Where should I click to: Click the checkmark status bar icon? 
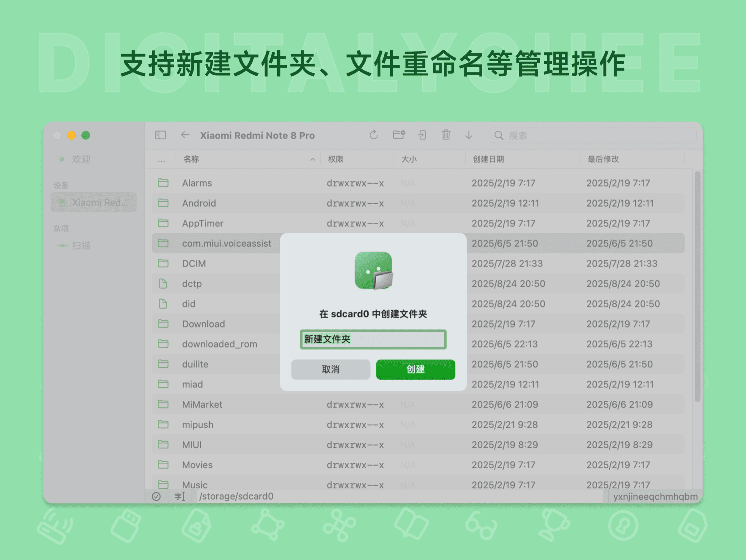[156, 496]
